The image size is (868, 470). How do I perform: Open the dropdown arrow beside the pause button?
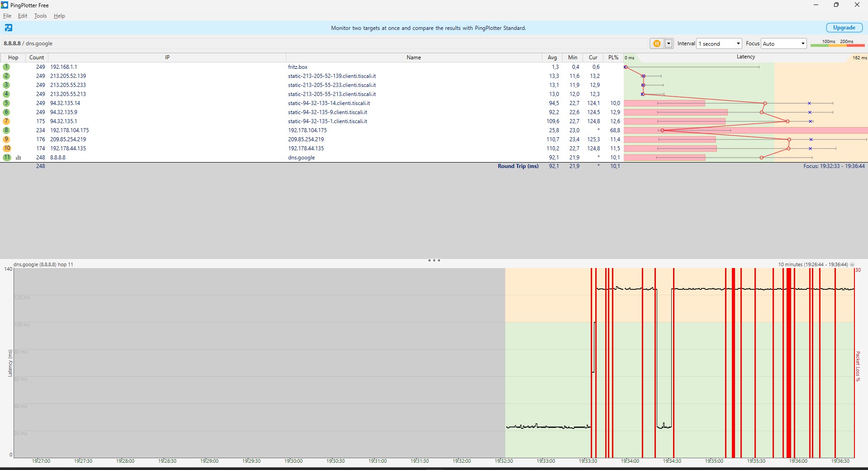[669, 43]
